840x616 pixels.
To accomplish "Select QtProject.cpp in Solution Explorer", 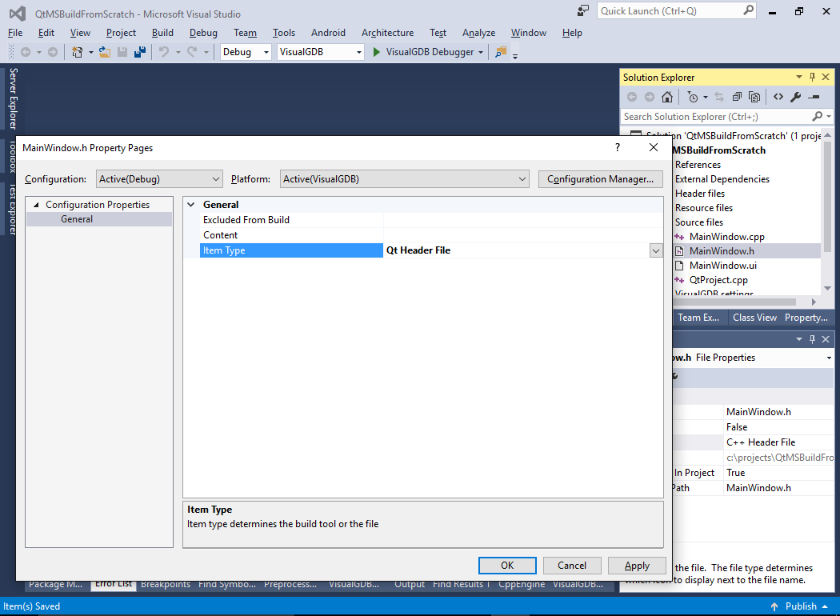I will pyautogui.click(x=718, y=280).
